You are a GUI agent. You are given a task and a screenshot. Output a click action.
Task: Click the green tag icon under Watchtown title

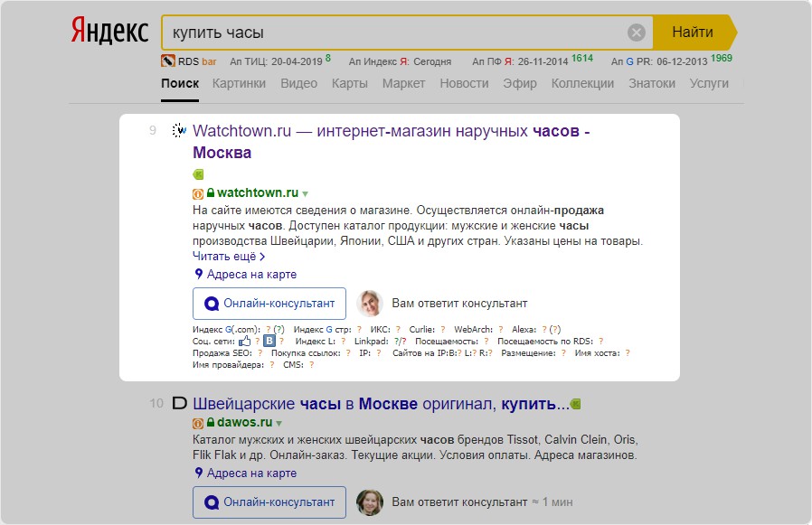(x=198, y=174)
